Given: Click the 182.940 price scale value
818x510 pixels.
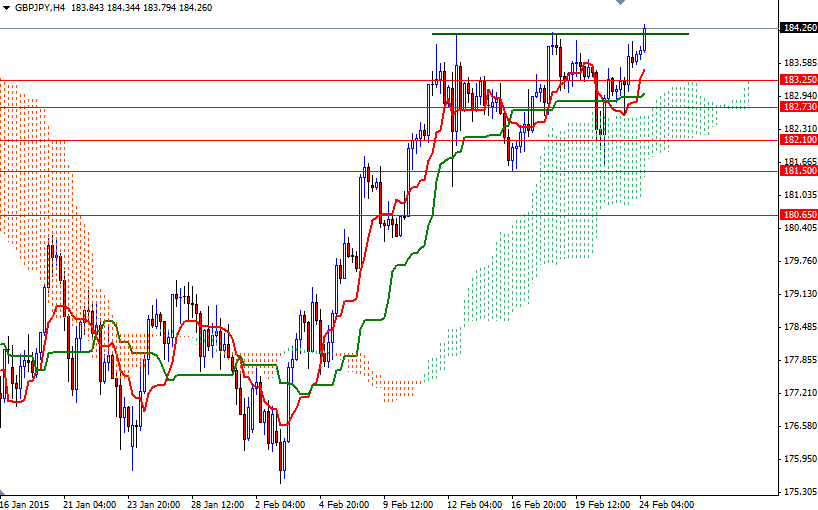Looking at the screenshot, I should [x=800, y=96].
